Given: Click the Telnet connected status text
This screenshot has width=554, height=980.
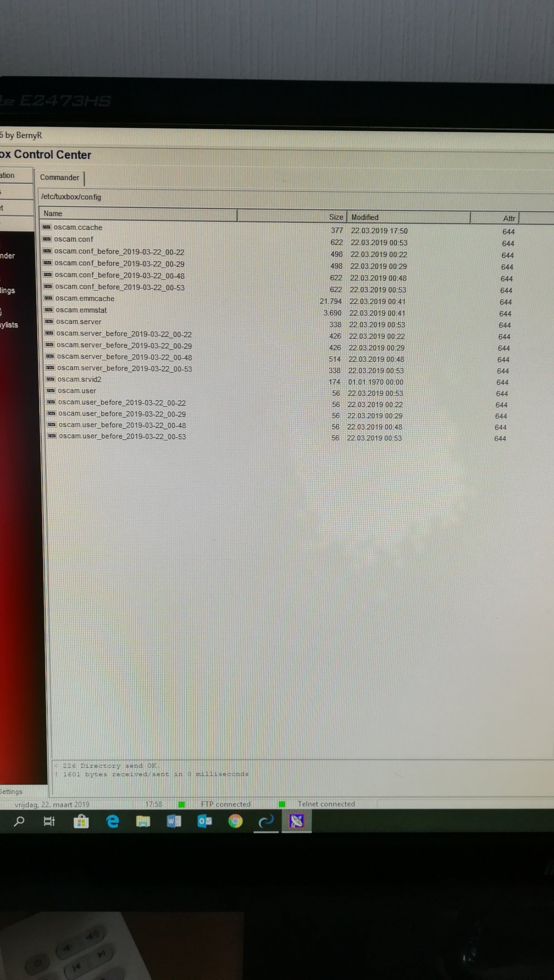Looking at the screenshot, I should (326, 804).
